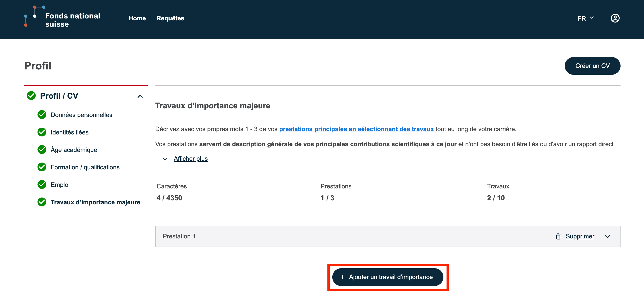Click the green check beside Emploi
The width and height of the screenshot is (644, 299).
coord(42,185)
